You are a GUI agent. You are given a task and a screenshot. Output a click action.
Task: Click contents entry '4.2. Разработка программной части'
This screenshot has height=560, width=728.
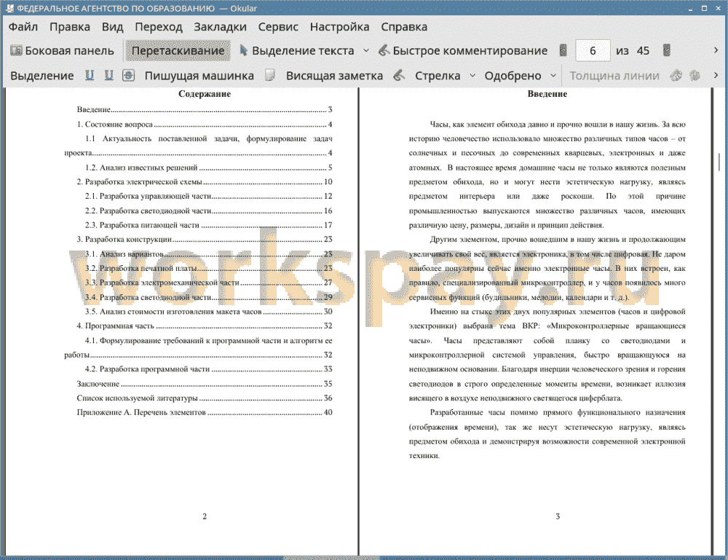pos(208,368)
